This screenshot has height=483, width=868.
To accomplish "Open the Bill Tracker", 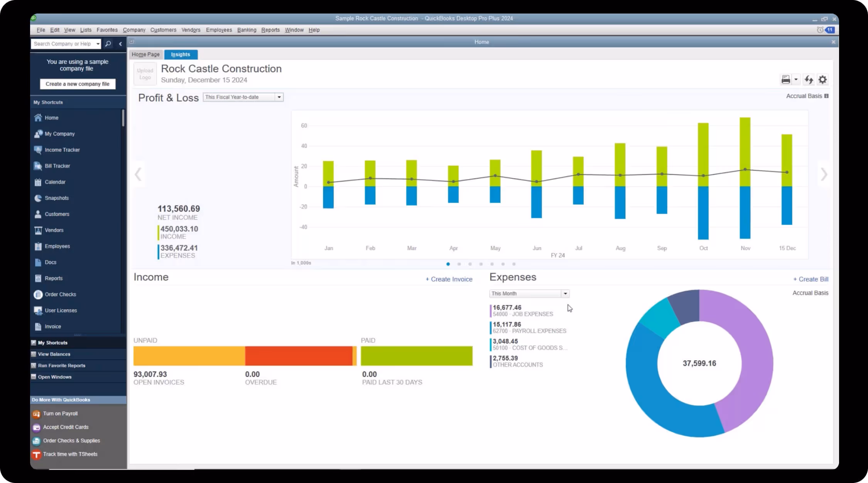I will pos(57,166).
